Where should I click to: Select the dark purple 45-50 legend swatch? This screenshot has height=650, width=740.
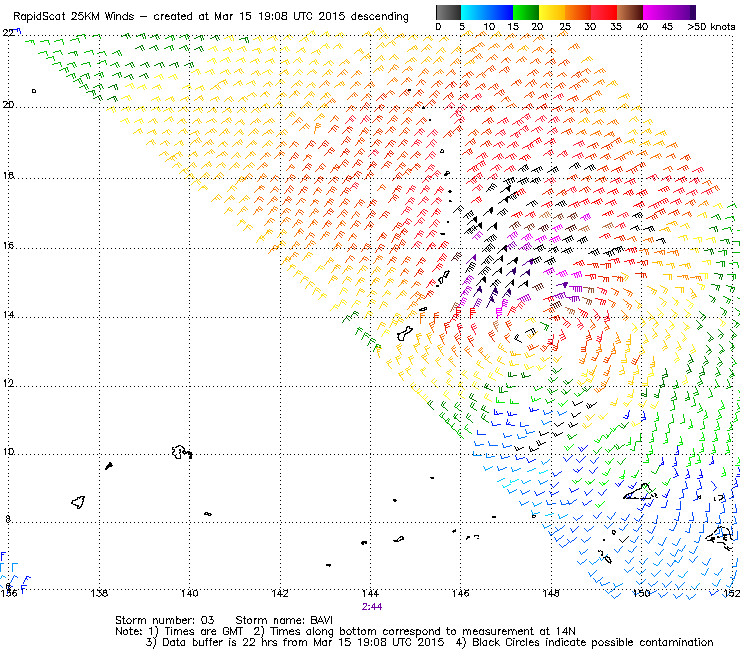point(682,12)
